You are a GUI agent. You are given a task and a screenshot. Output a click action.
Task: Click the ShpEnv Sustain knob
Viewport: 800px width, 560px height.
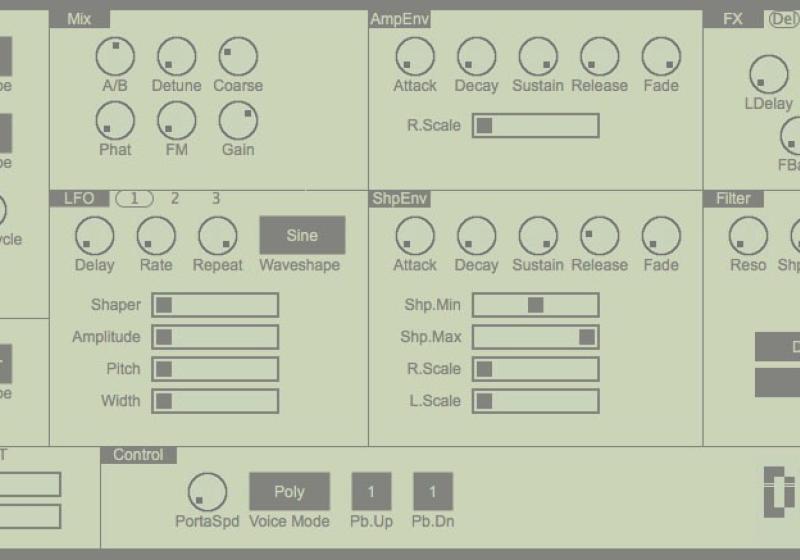537,237
